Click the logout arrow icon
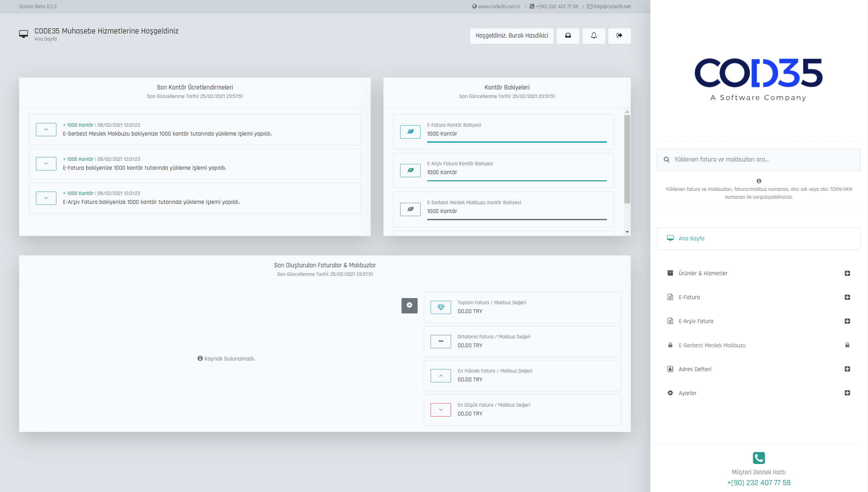This screenshot has height=492, width=868. click(619, 36)
